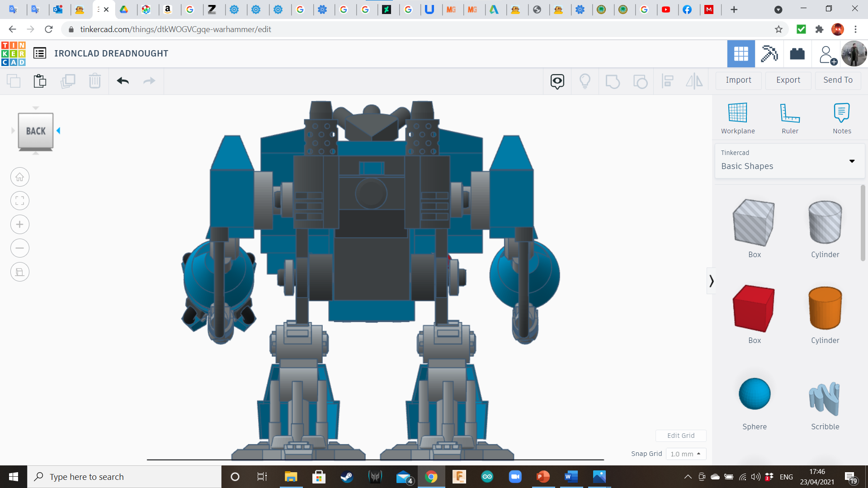Collapse the shapes panel chevron
868x488 pixels.
[x=711, y=281]
